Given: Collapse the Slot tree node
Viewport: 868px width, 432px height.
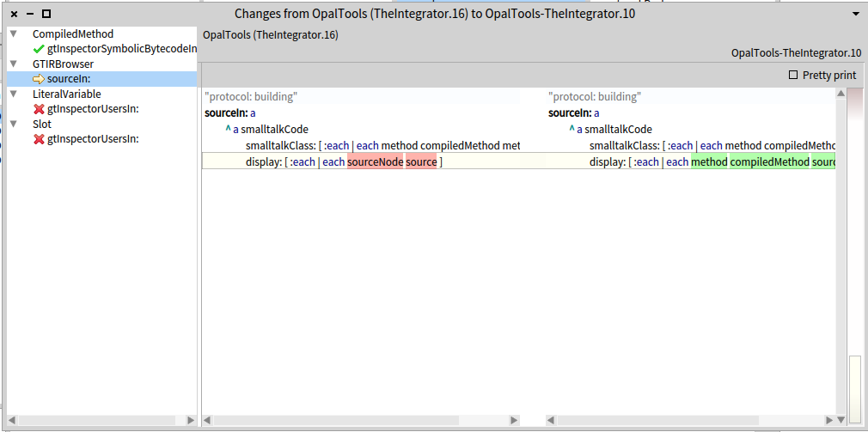Looking at the screenshot, I should tap(13, 124).
